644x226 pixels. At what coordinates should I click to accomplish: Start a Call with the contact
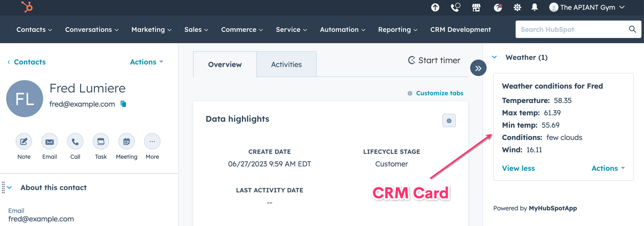click(x=75, y=141)
